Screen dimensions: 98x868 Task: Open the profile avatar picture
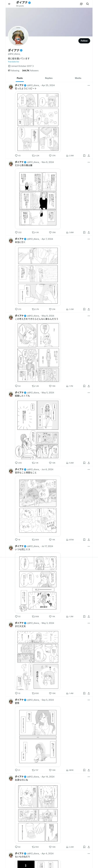[x=18, y=36]
